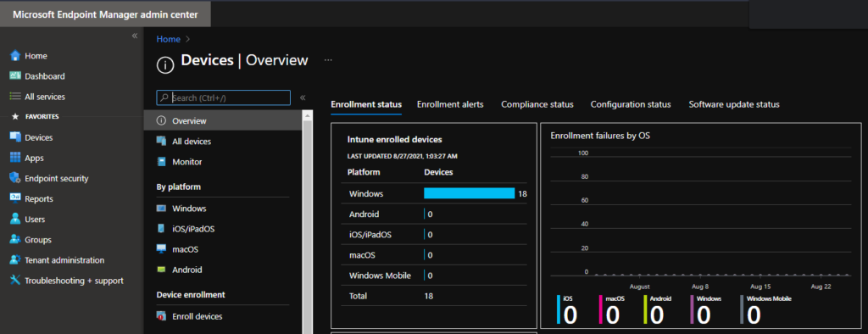
Task: Select Enroll devices in blade menu
Action: [x=197, y=316]
